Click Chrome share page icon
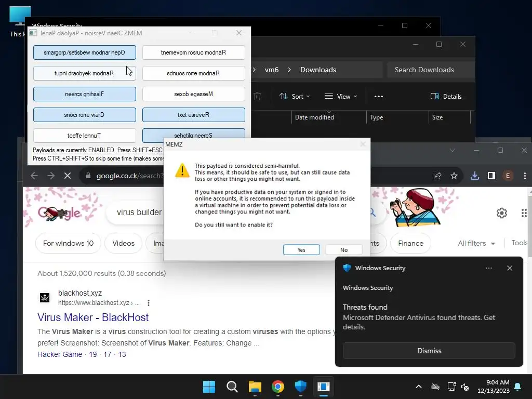 point(437,176)
